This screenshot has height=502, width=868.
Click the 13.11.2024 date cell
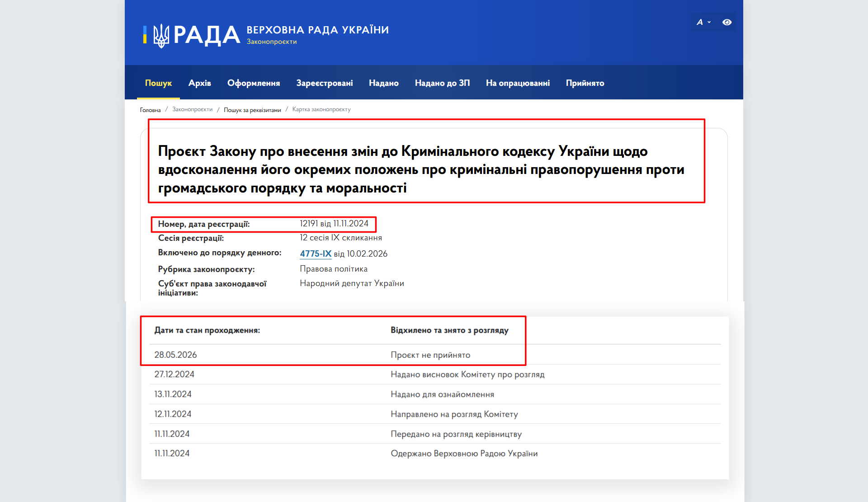(x=173, y=394)
